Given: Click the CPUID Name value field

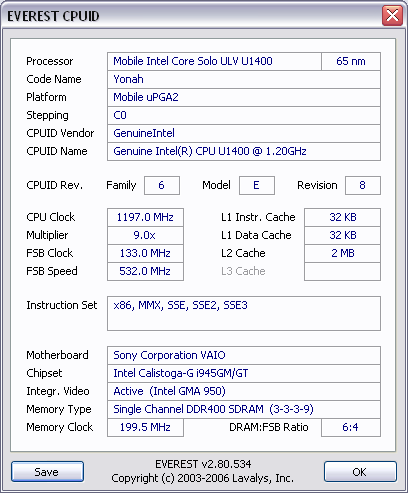Looking at the screenshot, I should pyautogui.click(x=244, y=151).
